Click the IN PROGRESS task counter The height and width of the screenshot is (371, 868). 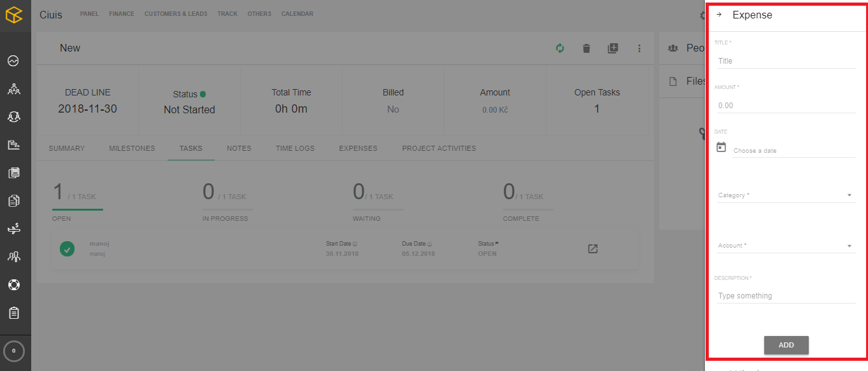tap(227, 202)
